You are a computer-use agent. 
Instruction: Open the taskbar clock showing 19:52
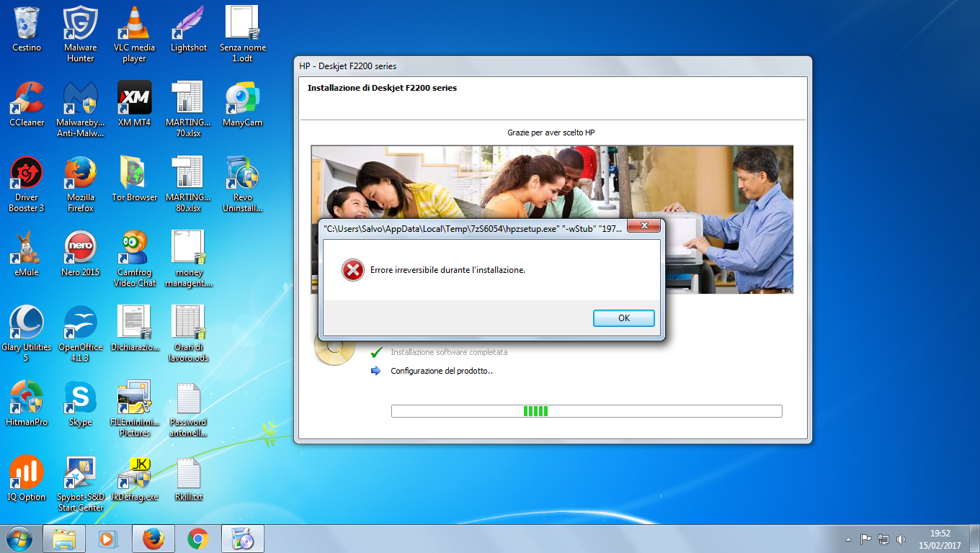940,539
